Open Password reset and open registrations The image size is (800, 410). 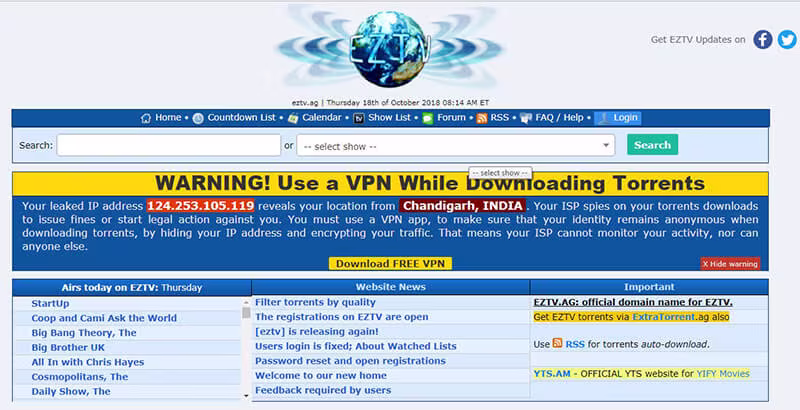point(350,361)
